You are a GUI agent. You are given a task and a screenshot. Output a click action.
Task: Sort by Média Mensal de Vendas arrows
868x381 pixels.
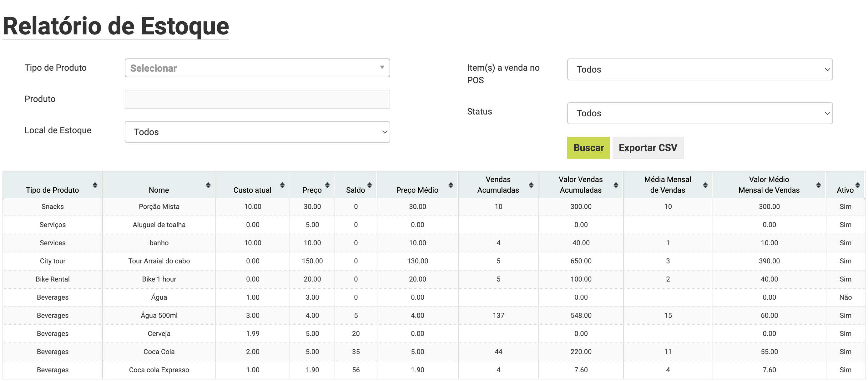pos(705,185)
